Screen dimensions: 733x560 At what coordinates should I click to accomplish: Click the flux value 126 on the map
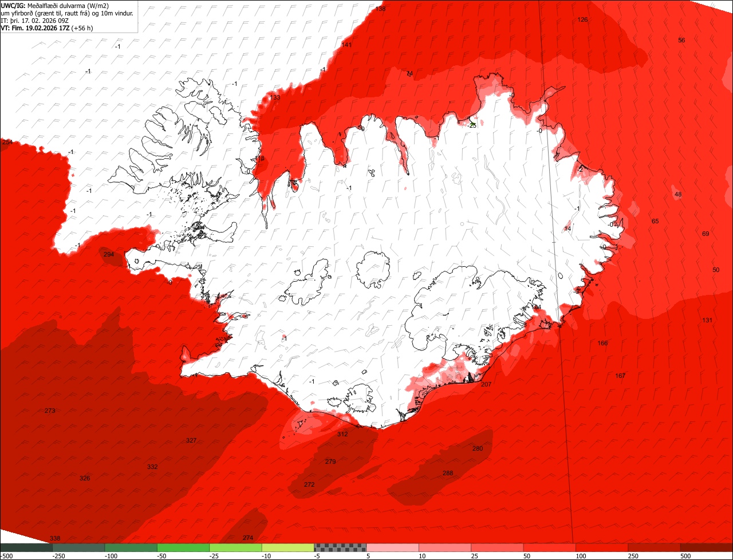pos(582,19)
